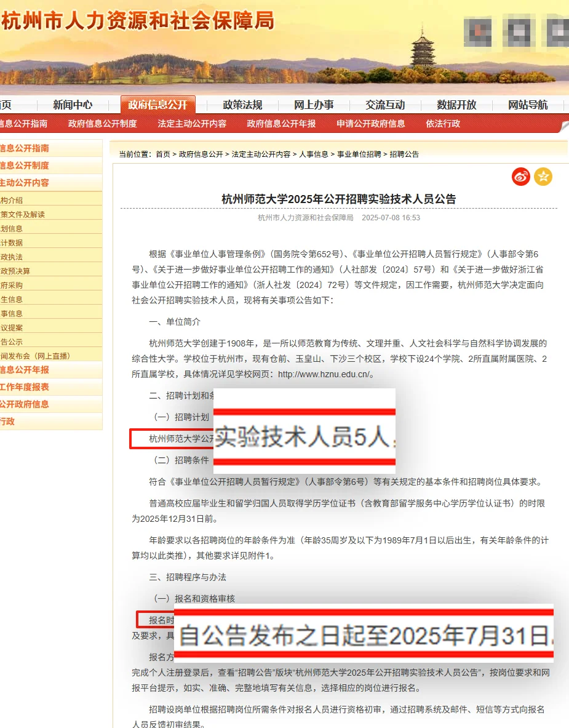Click breadcrumb 法定主动公开内容 link
Viewport: 569px width, 728px height.
(x=261, y=154)
